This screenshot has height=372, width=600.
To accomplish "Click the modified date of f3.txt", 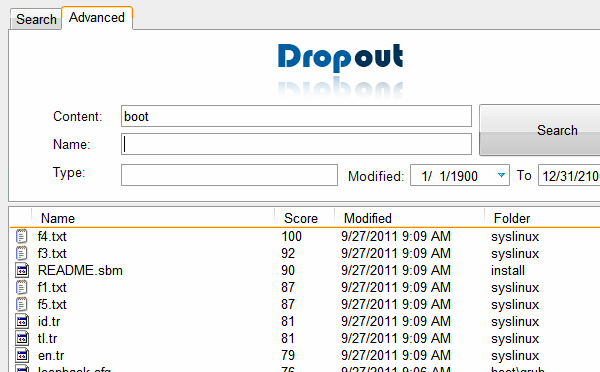I will (396, 253).
